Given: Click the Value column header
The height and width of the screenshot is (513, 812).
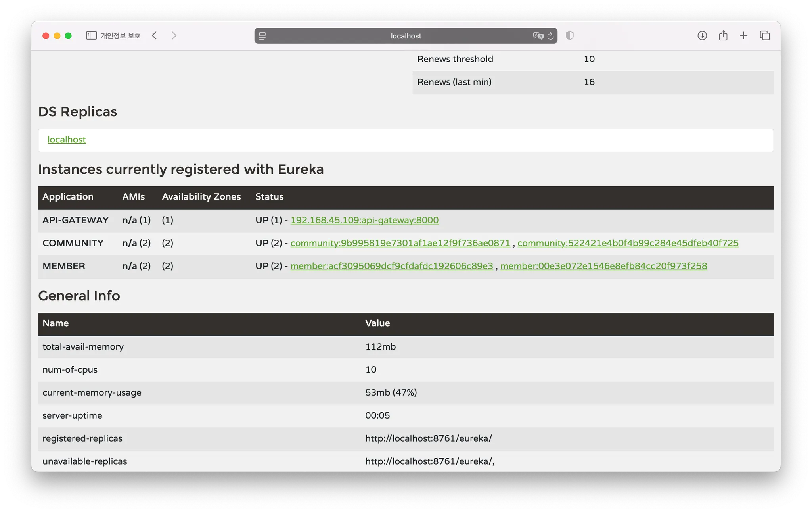Looking at the screenshot, I should click(x=377, y=323).
